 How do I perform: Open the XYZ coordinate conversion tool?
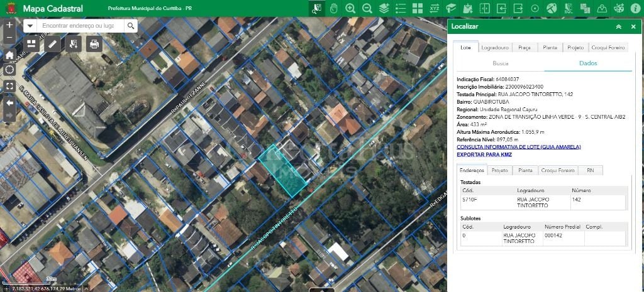coord(434,8)
